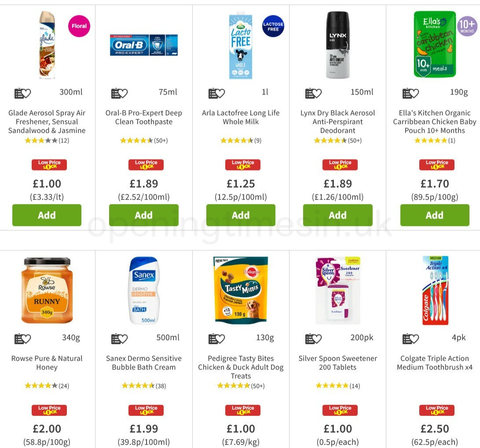Click the favourites list icon under Lynx deodorant
Image resolution: width=480 pixels, height=448 pixels.
pos(314,93)
